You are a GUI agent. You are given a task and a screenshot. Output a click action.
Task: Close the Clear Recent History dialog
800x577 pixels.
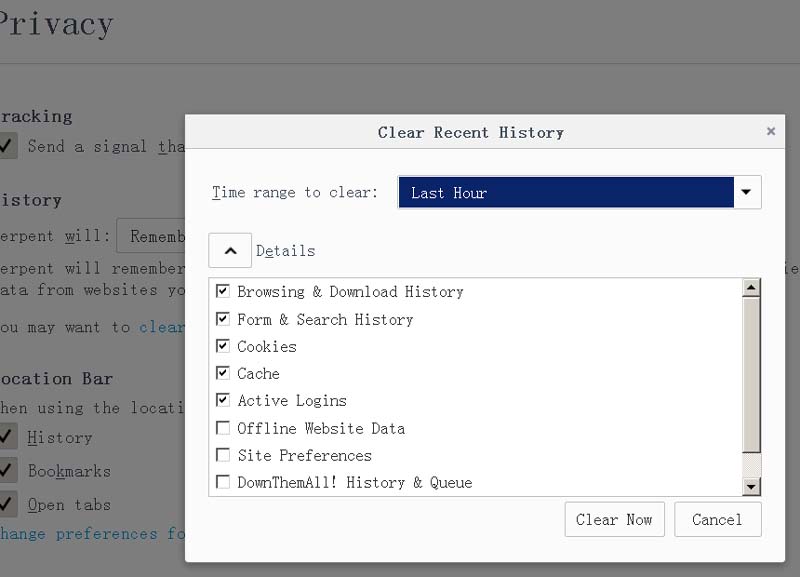click(770, 131)
